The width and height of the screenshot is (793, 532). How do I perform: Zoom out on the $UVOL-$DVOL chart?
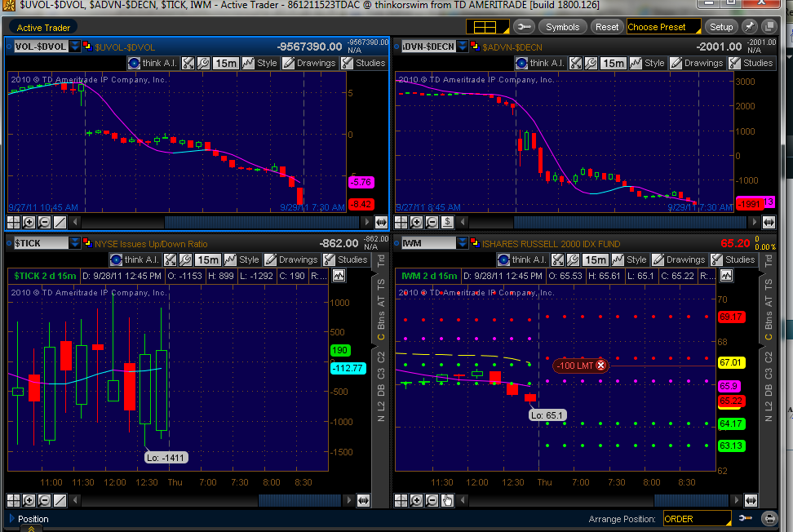[x=45, y=222]
